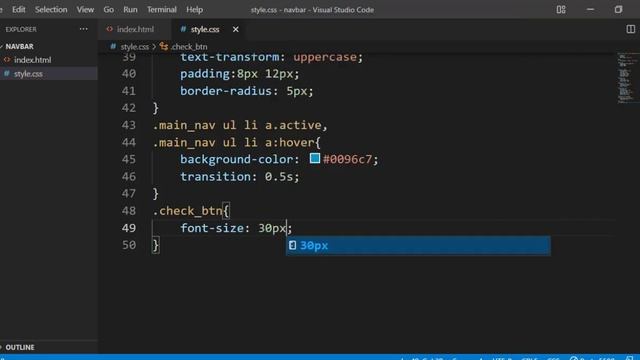The width and height of the screenshot is (640, 360).
Task: Click the HTML file icon beside index.html in Explorer
Action: click(7, 60)
